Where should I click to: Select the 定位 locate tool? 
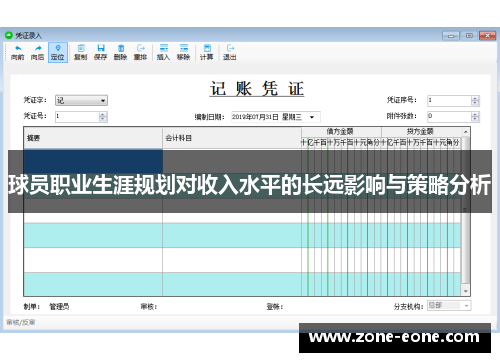pos(58,53)
